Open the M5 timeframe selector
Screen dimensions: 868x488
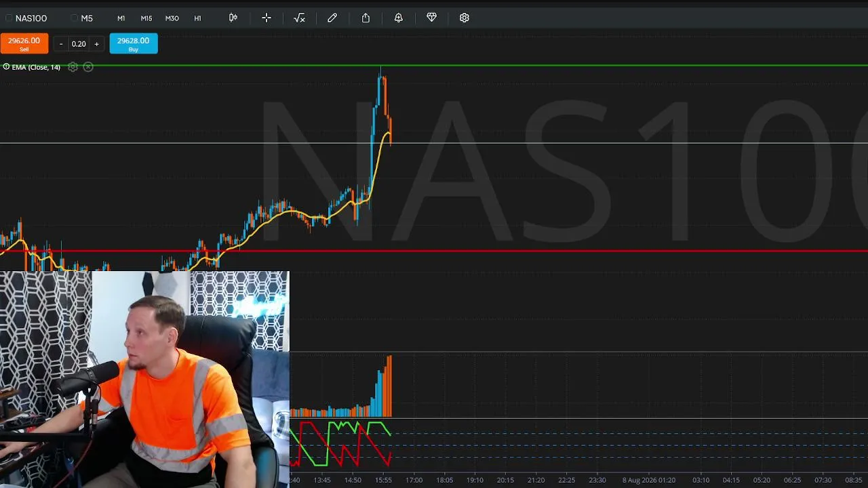(x=82, y=18)
